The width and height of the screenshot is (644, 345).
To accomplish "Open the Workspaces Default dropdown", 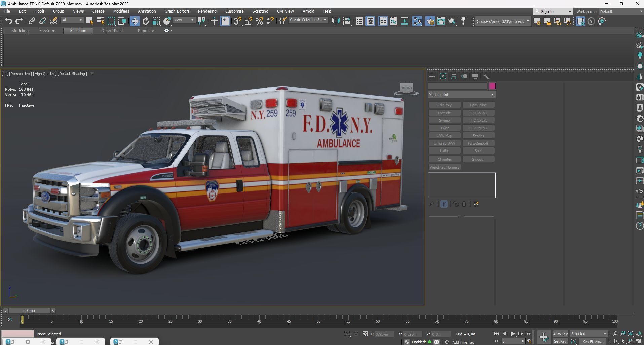I will click(621, 11).
